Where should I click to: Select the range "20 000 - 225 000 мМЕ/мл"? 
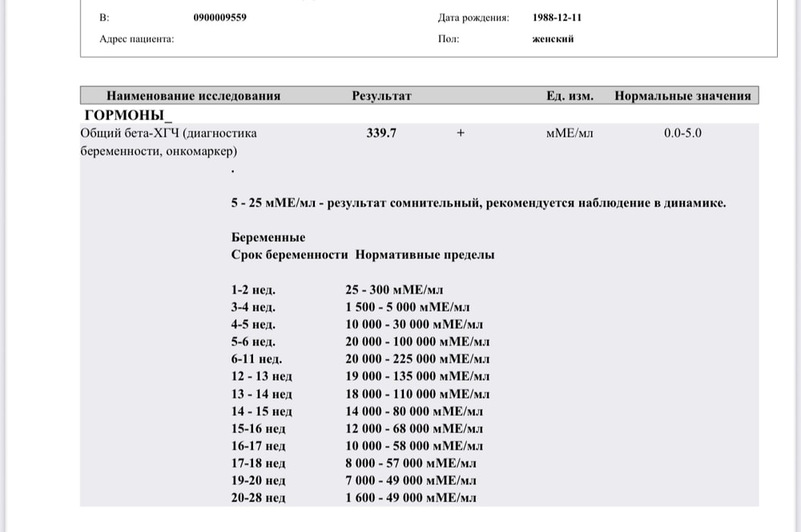pyautogui.click(x=417, y=359)
